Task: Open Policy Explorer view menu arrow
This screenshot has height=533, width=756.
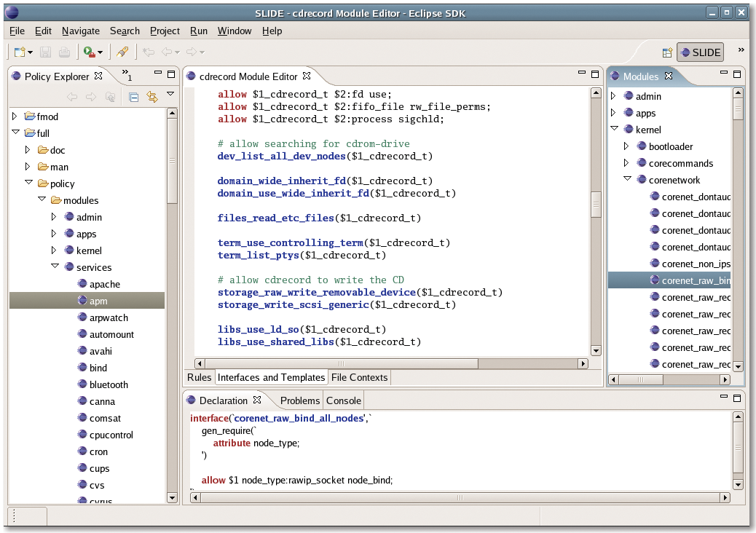Action: [170, 94]
